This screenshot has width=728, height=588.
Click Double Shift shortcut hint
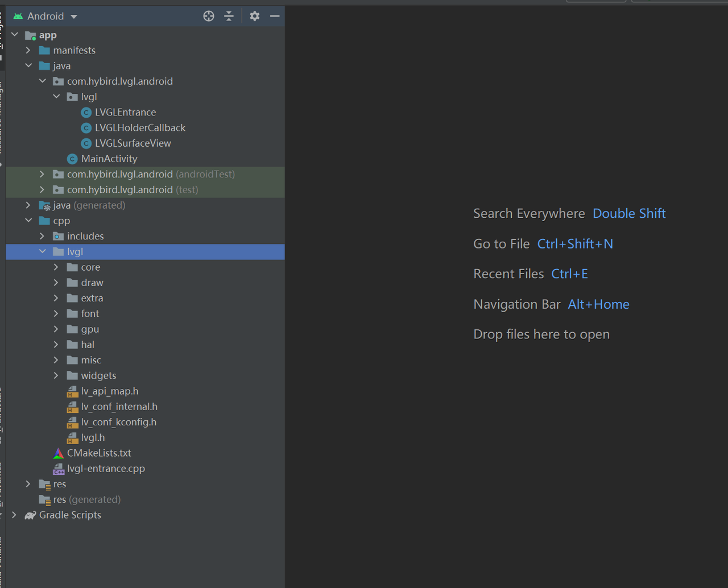[629, 214]
